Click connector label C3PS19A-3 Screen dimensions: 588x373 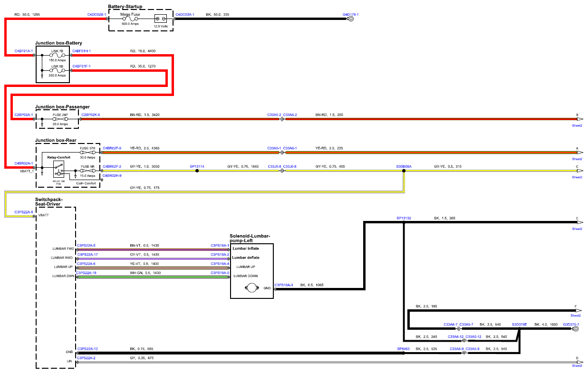pyautogui.click(x=284, y=285)
